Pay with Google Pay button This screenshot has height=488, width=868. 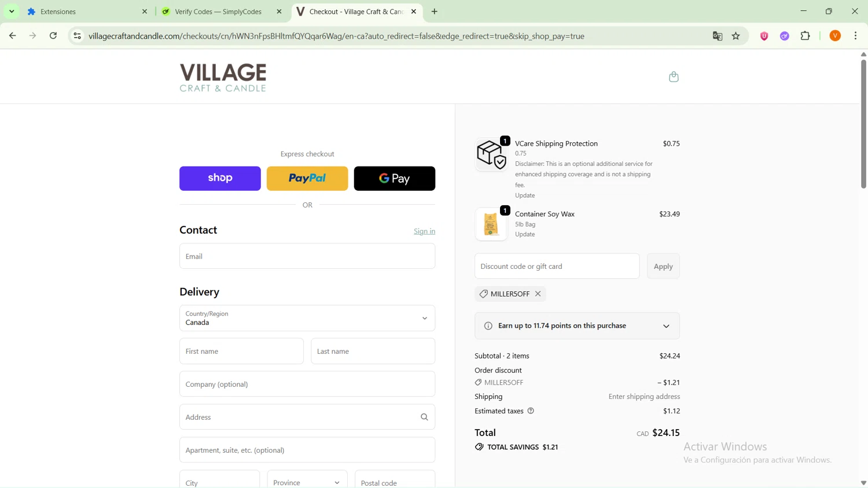[395, 179]
